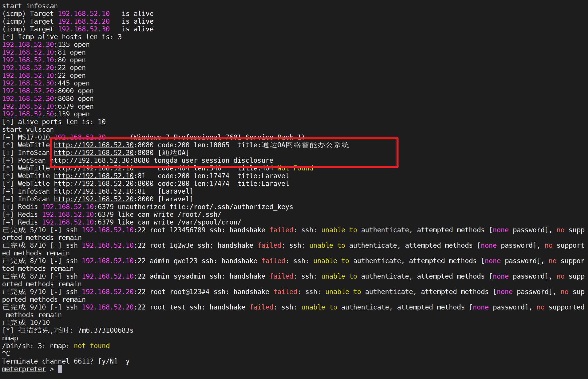Image resolution: width=588 pixels, height=379 pixels.
Task: Click the 'start vulscan' text
Action: pos(28,130)
